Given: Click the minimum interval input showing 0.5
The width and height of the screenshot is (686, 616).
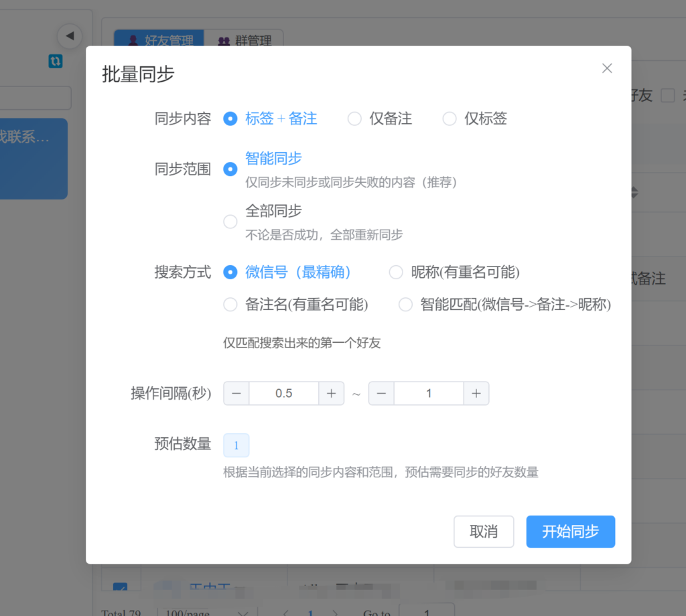Looking at the screenshot, I should pos(283,394).
